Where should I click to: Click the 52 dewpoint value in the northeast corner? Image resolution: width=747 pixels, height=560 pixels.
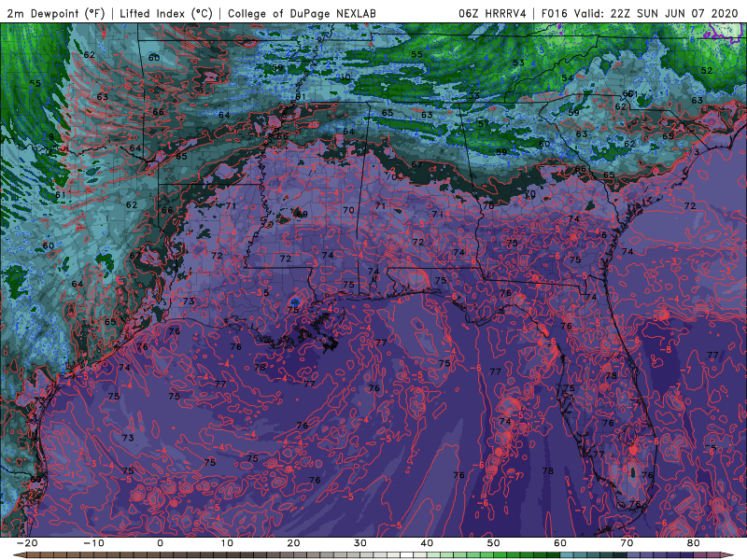coord(707,71)
